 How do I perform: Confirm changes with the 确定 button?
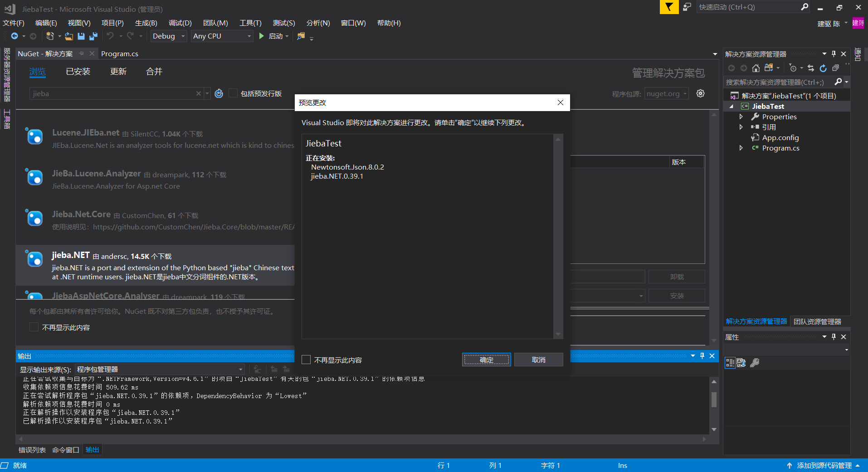pyautogui.click(x=487, y=360)
